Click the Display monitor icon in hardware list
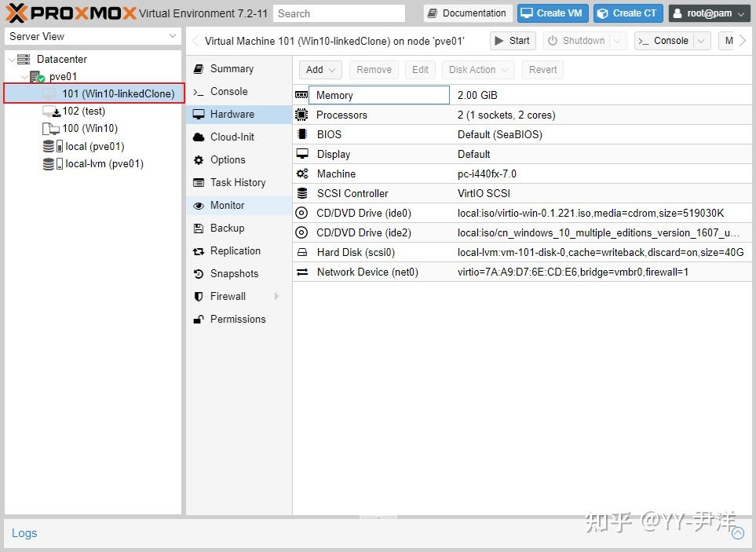Screen dimensions: 756x552 point(301,154)
